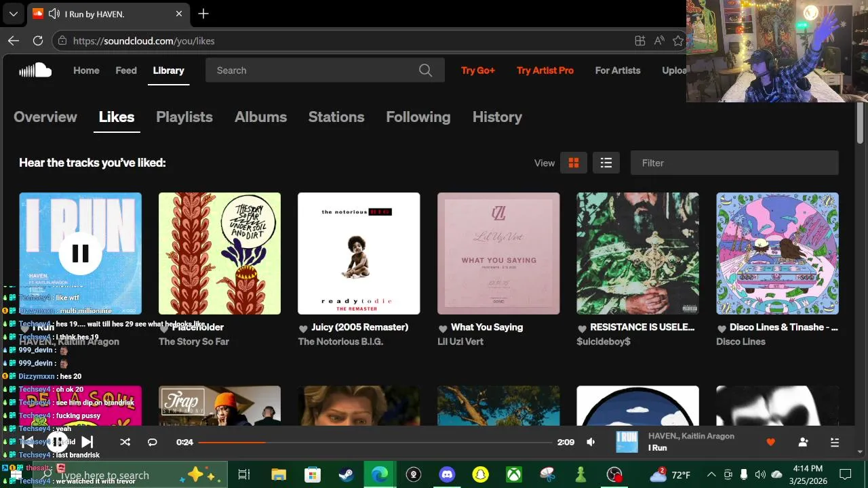Open The Notorious B.I.G. artist link
Image resolution: width=868 pixels, height=488 pixels.
pyautogui.click(x=340, y=342)
